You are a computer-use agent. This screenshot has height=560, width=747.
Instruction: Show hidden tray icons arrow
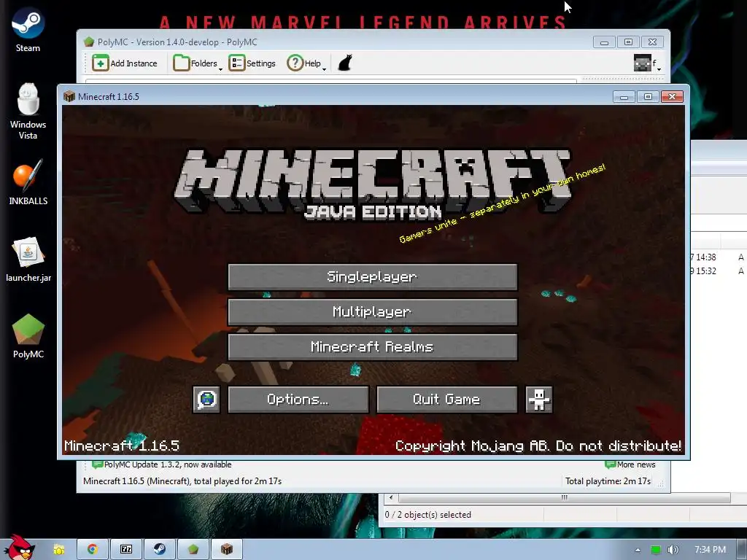point(638,550)
